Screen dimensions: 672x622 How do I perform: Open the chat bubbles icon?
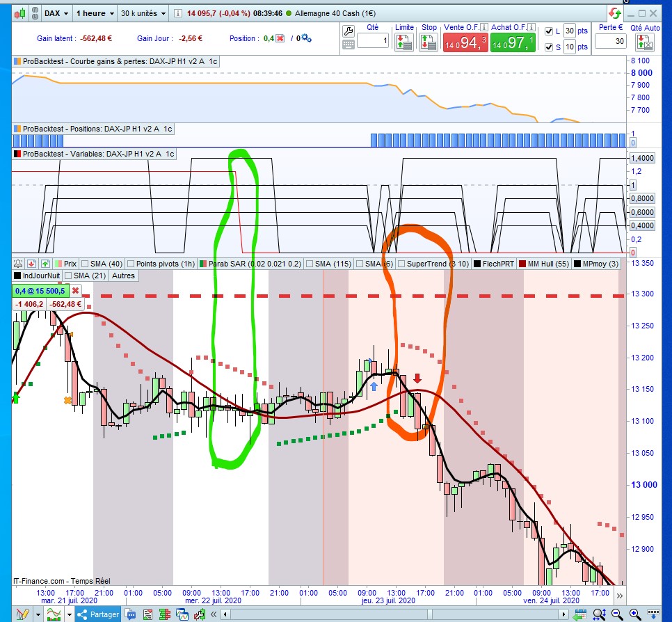130,614
